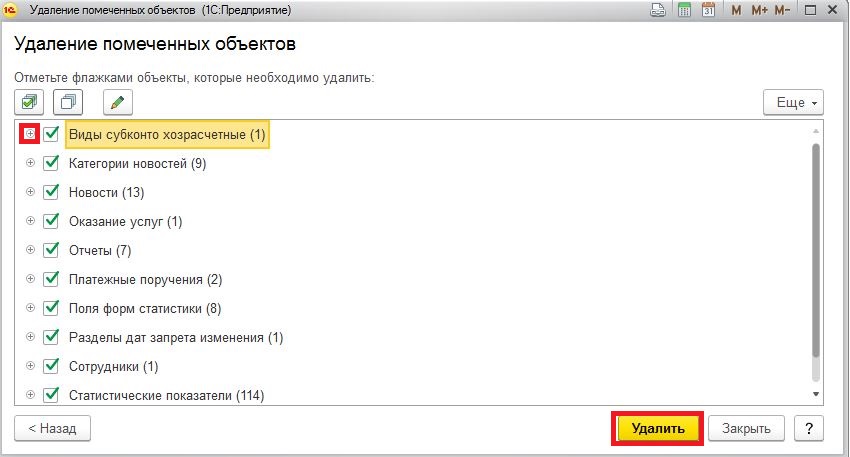The width and height of the screenshot is (850, 457).
Task: Click the list scrollbar down arrow
Action: tap(816, 394)
